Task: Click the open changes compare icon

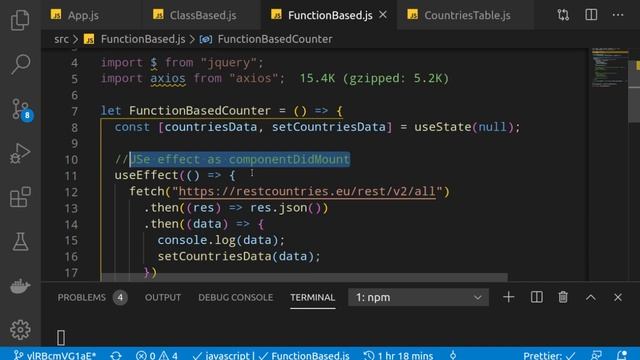Action: (x=563, y=15)
